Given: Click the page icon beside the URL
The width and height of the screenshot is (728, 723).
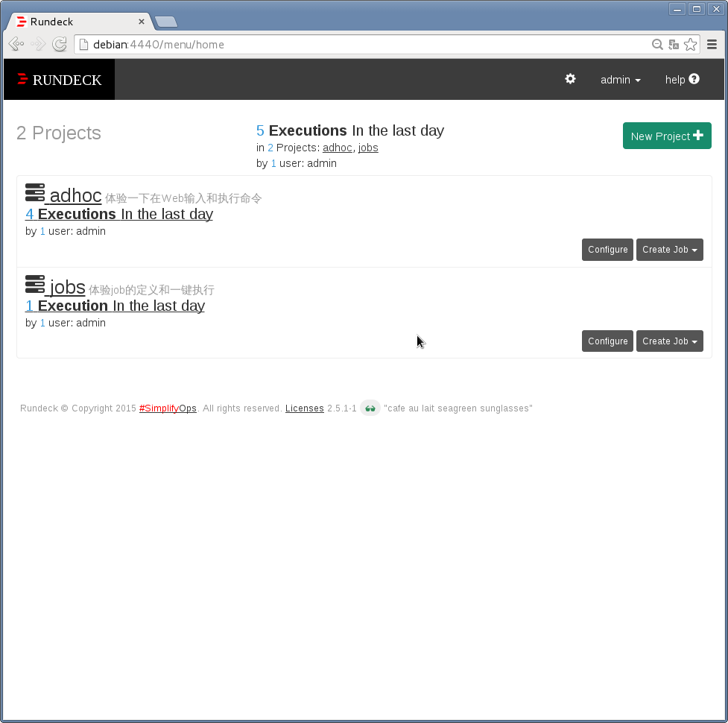Looking at the screenshot, I should (x=83, y=45).
